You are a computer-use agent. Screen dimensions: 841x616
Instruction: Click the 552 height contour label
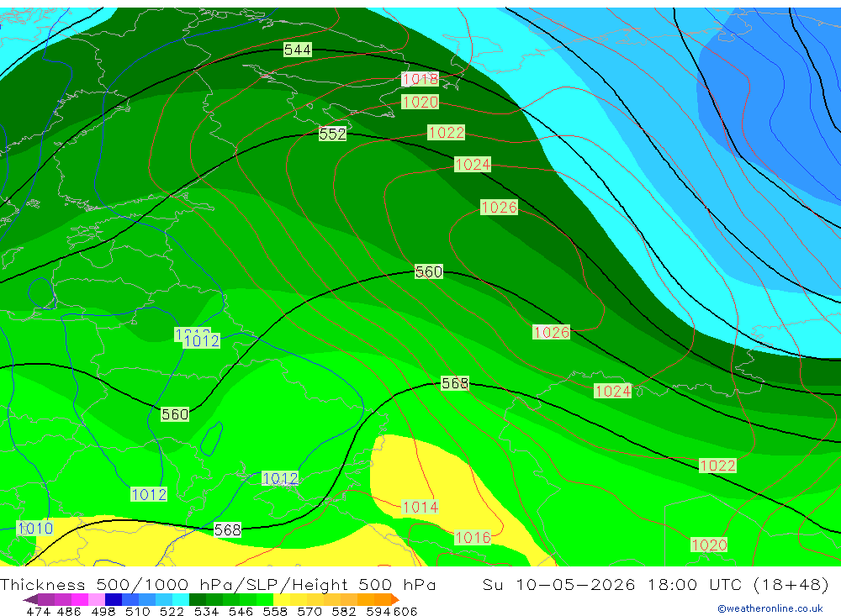[x=332, y=134]
